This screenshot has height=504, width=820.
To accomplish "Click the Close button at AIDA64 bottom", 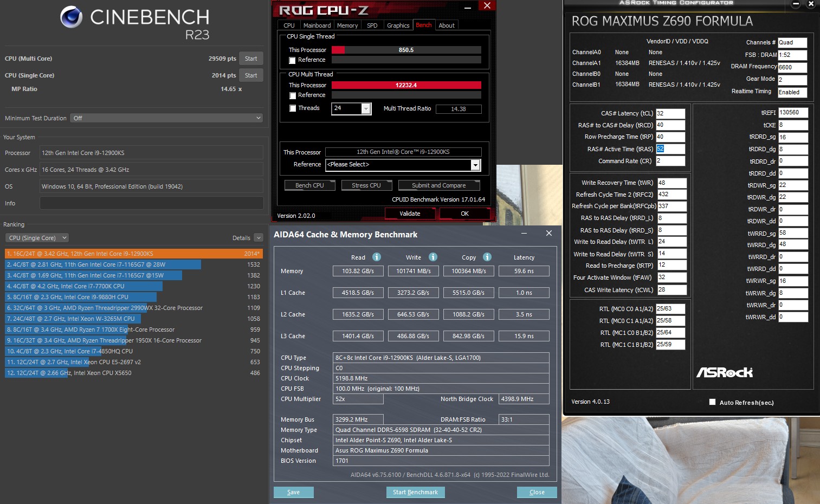I will tap(537, 492).
